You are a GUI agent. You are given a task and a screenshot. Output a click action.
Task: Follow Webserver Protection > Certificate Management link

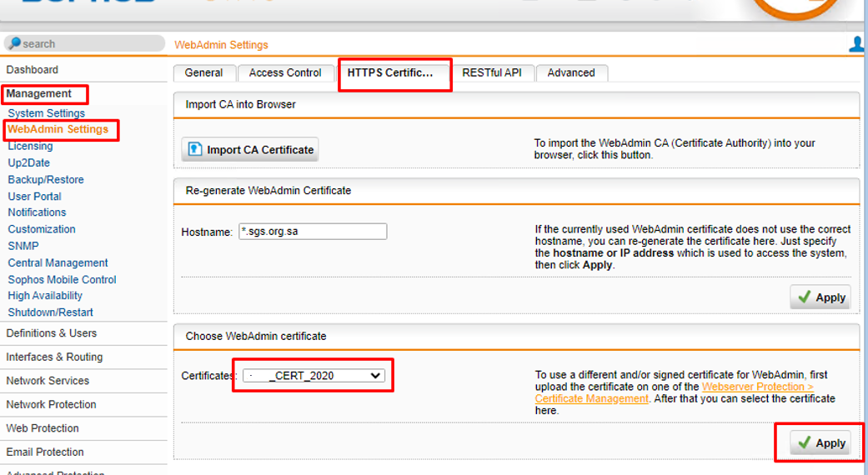pyautogui.click(x=675, y=392)
